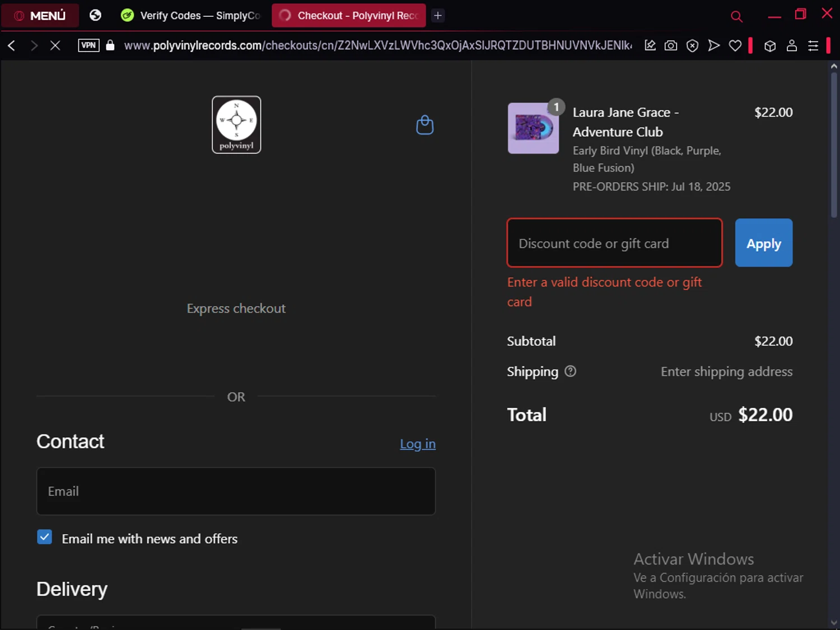Click the Subtotal $22.00 amount
The image size is (840, 630).
773,341
